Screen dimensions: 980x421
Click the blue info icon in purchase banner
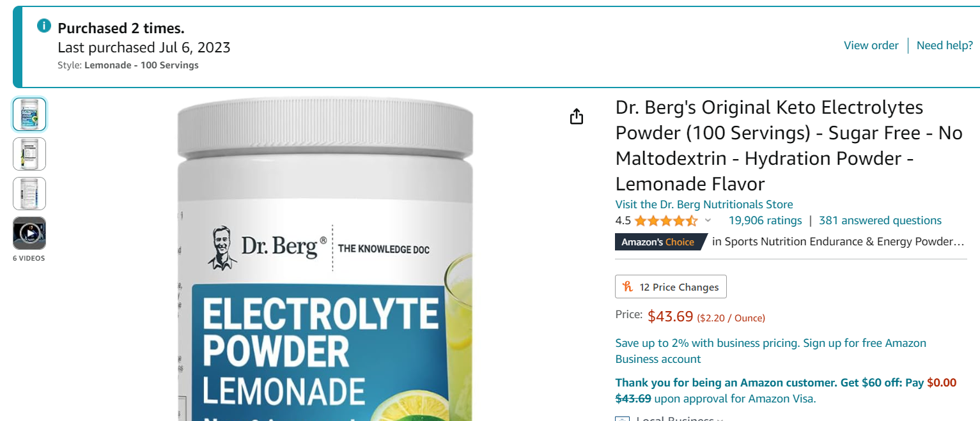(43, 26)
